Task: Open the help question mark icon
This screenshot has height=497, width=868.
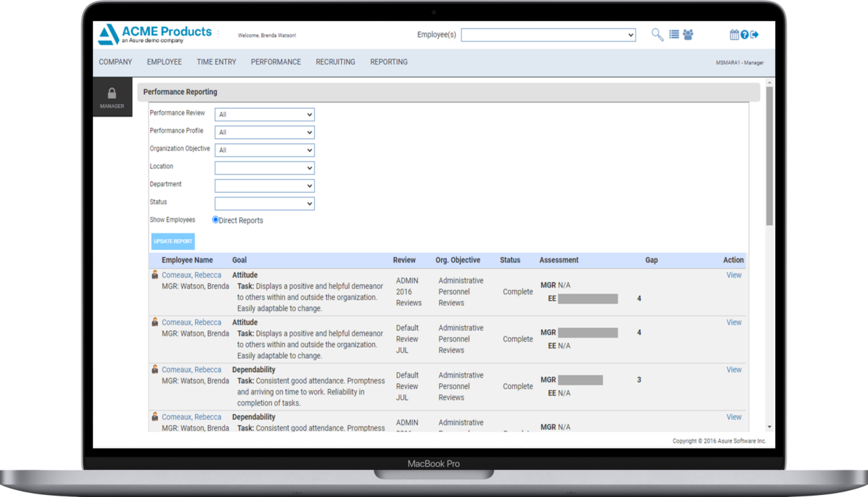Action: (744, 35)
